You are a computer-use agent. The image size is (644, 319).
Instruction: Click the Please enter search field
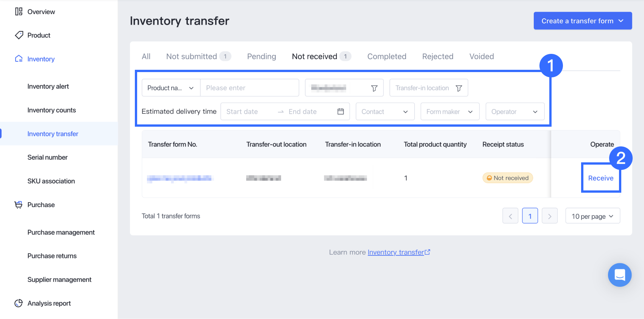tap(249, 88)
